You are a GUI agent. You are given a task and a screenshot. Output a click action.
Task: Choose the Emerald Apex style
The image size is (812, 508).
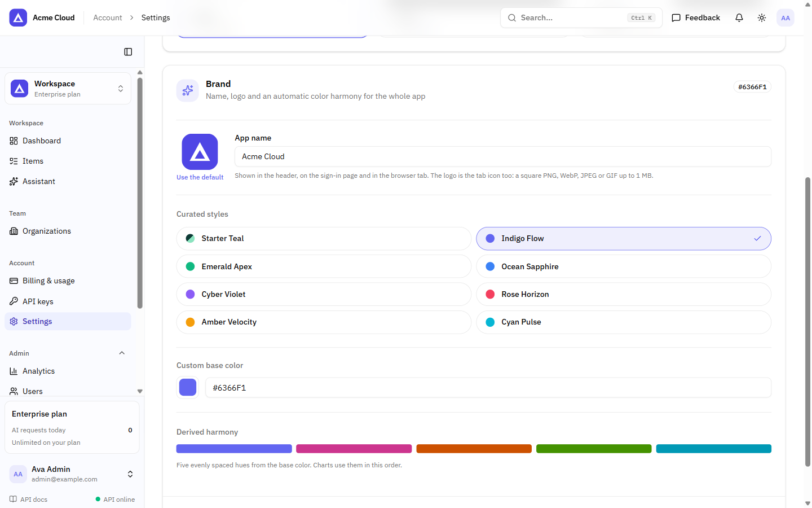point(324,266)
